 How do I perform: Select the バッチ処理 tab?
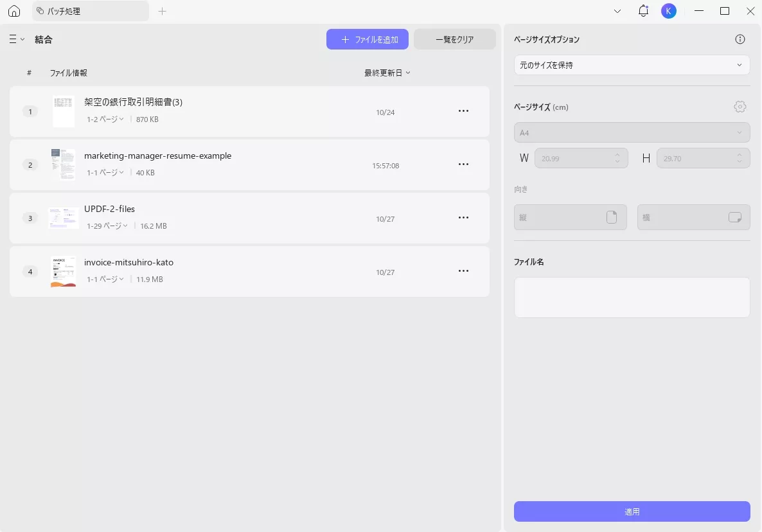[90, 11]
